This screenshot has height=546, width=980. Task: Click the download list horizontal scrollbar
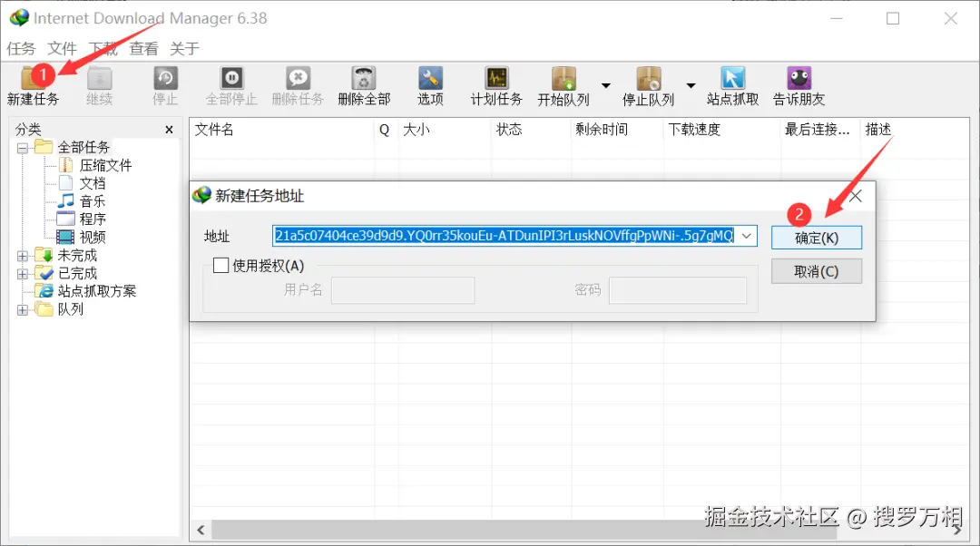(525, 531)
